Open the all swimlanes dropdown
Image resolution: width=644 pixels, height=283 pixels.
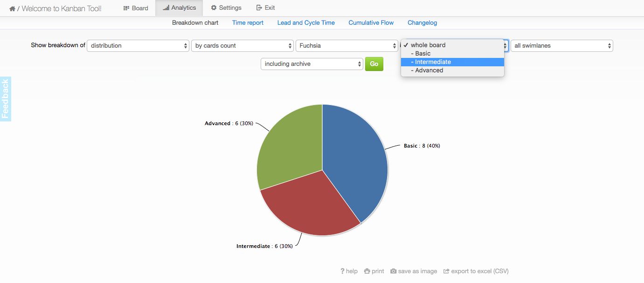tap(562, 46)
